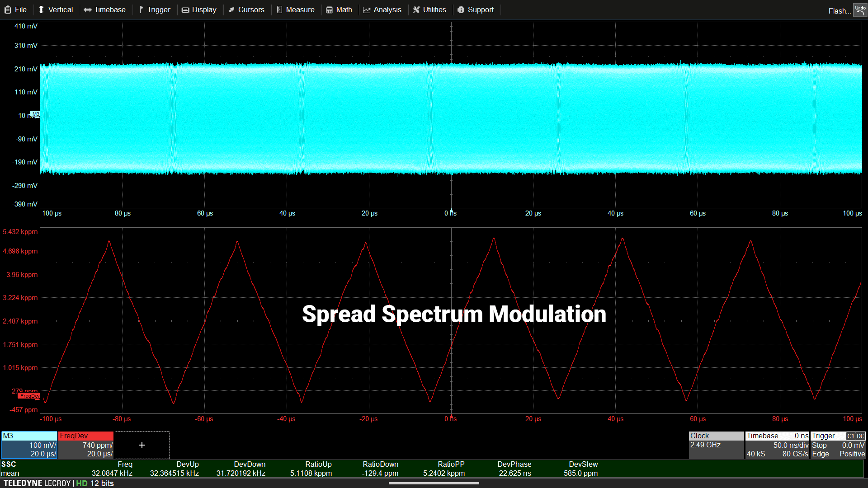Click the C1 DC coupling badge in Trigger box
This screenshot has width=868, height=488.
[855, 436]
